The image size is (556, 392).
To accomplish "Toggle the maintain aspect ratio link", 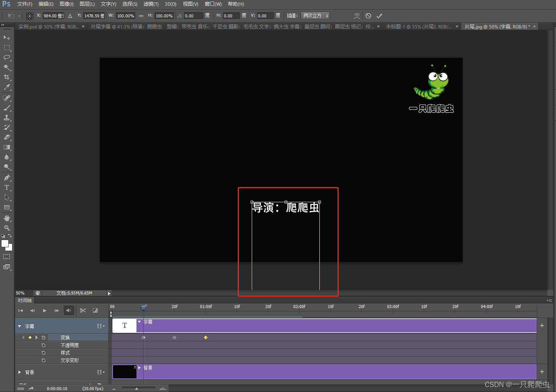I will (x=141, y=16).
